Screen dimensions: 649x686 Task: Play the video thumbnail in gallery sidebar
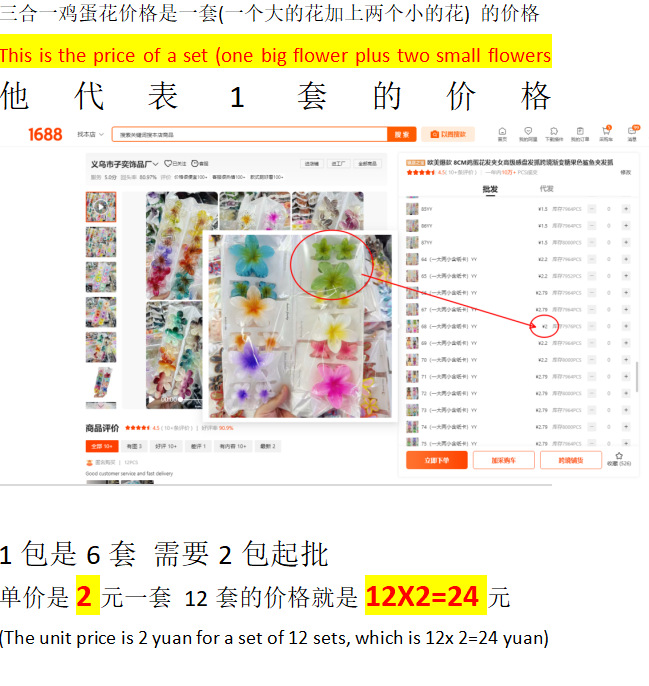[101, 206]
